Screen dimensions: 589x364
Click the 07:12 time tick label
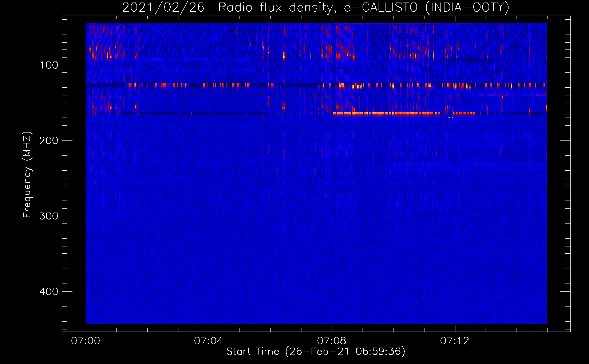tap(455, 341)
